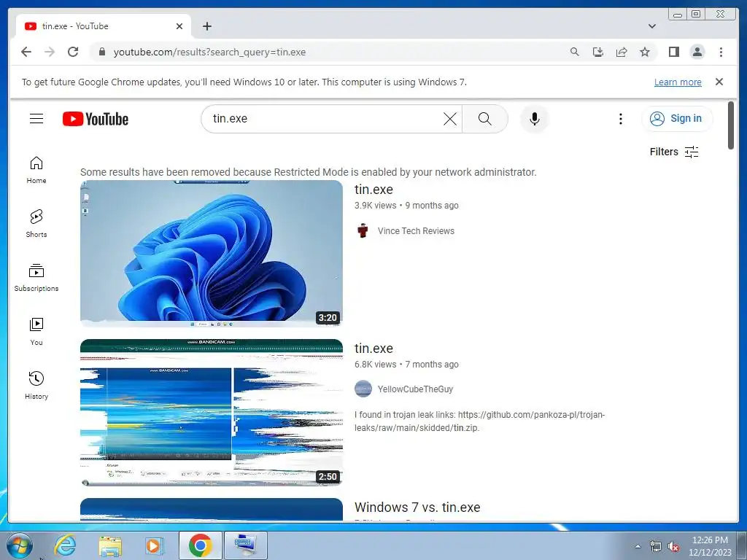Viewport: 747px width, 560px height.
Task: Open a new tab with plus button
Action: point(206,26)
